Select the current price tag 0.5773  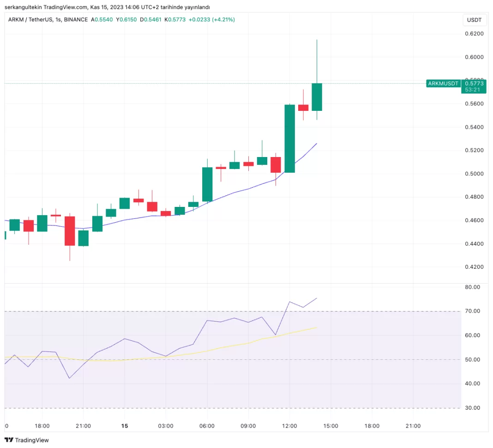[x=474, y=84]
